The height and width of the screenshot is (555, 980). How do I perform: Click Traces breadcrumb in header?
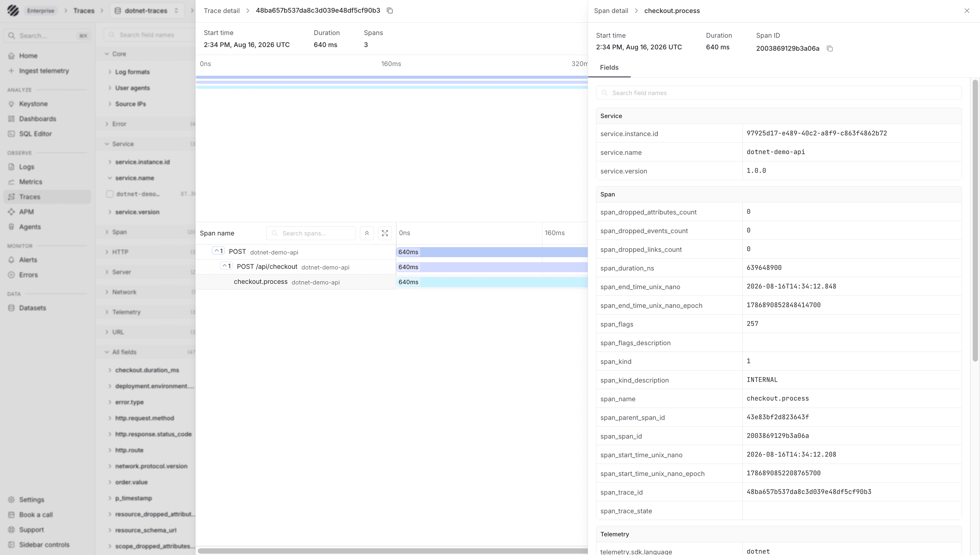[x=83, y=11]
